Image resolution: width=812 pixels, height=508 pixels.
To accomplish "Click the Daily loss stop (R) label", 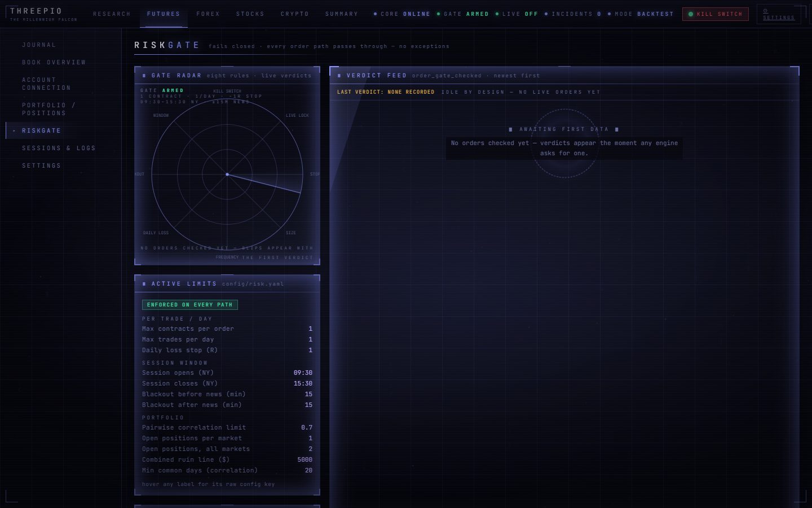I will (x=180, y=350).
